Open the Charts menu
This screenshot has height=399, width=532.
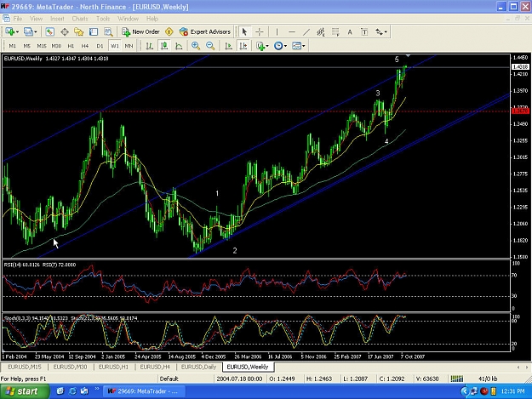point(80,19)
